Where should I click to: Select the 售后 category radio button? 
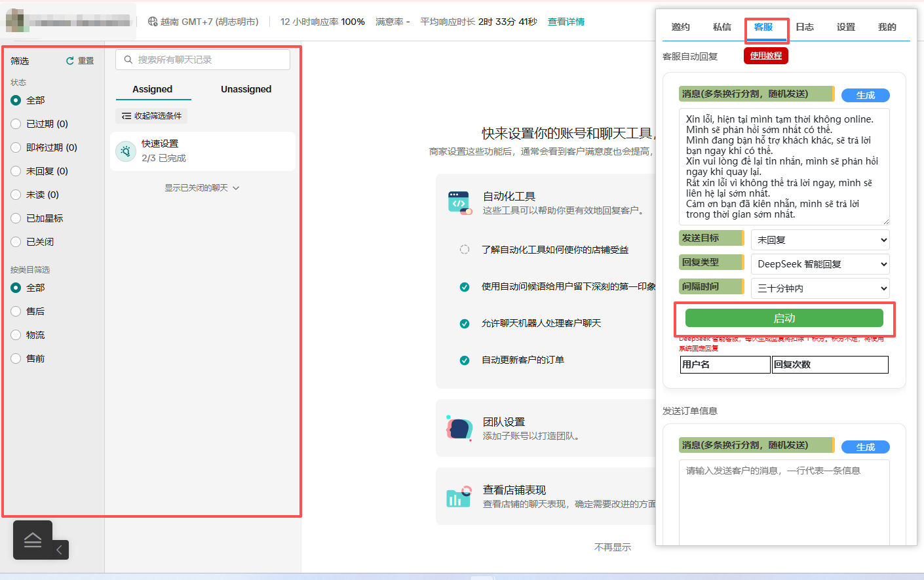pyautogui.click(x=16, y=311)
